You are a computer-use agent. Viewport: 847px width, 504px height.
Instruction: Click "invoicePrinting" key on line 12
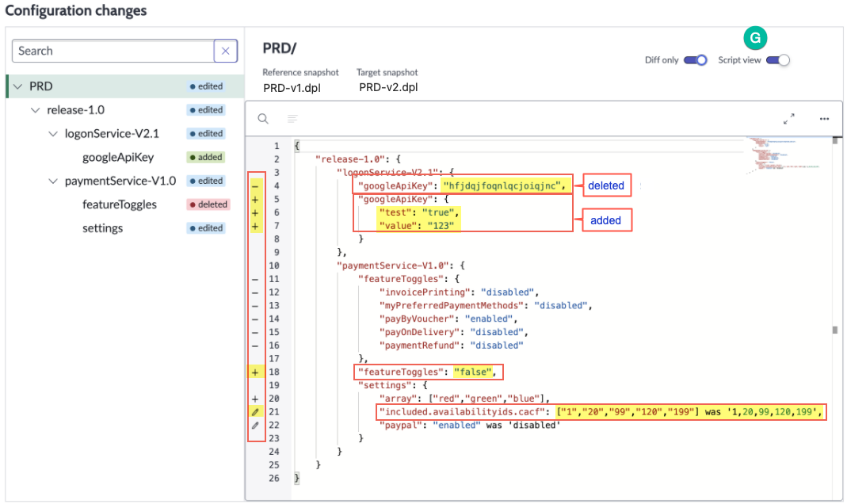coord(425,292)
